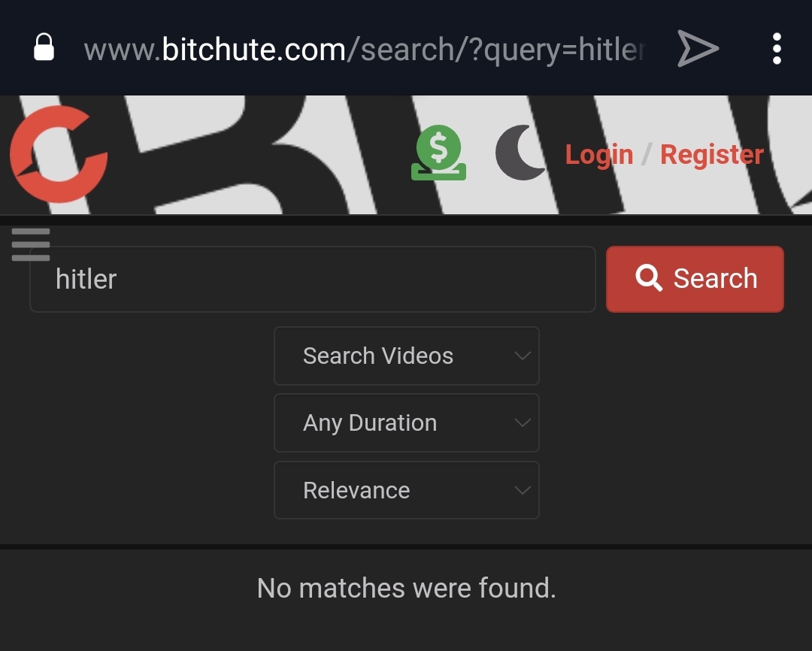Toggle night mode with the moon icon

(x=520, y=153)
